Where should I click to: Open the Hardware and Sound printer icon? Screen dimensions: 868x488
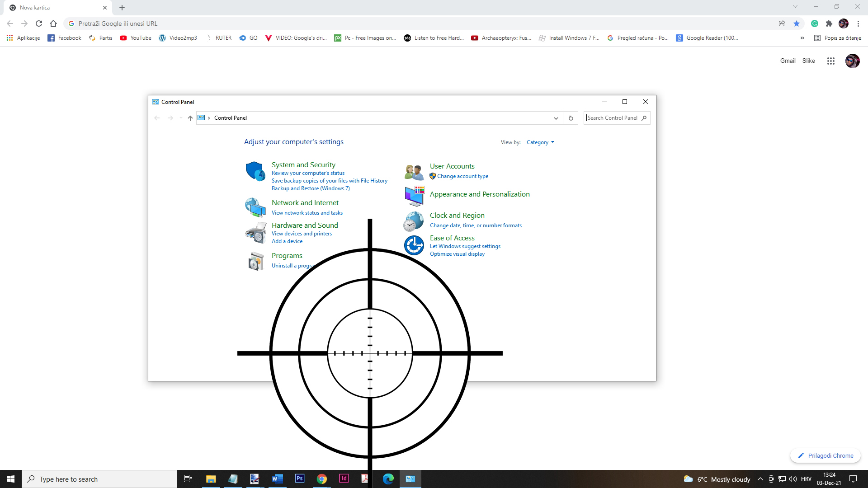tap(255, 233)
